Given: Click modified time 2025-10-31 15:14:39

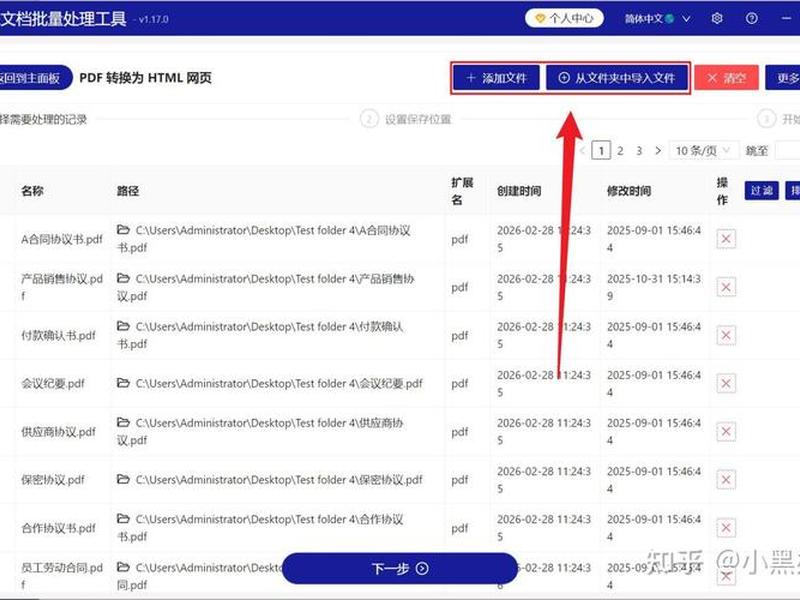Looking at the screenshot, I should [654, 287].
